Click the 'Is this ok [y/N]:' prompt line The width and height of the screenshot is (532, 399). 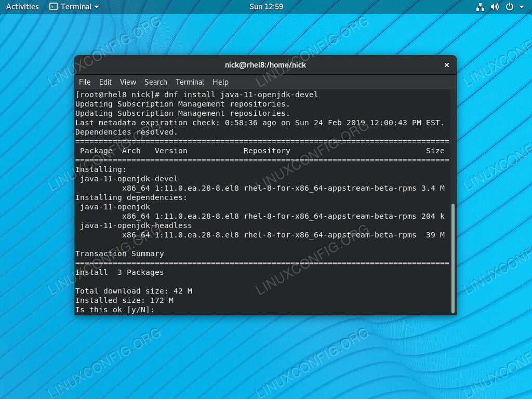click(115, 310)
